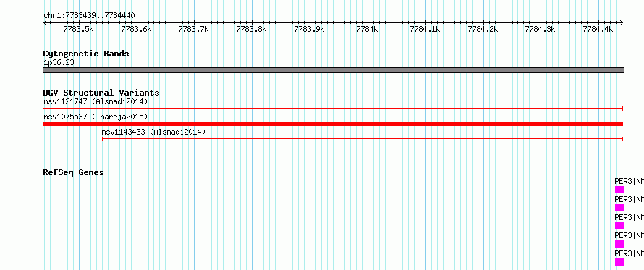Click the second magenta PER3 exon box
This screenshot has width=644, height=270.
[619, 208]
